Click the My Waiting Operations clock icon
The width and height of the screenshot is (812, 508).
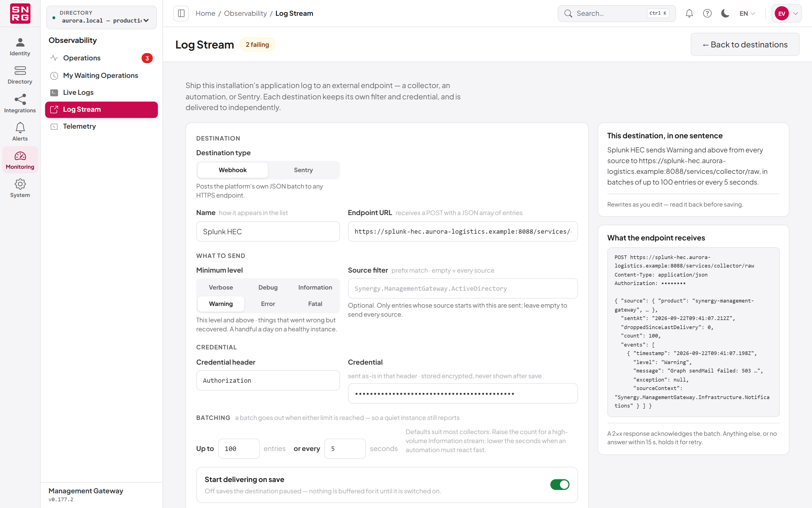pyautogui.click(x=54, y=76)
